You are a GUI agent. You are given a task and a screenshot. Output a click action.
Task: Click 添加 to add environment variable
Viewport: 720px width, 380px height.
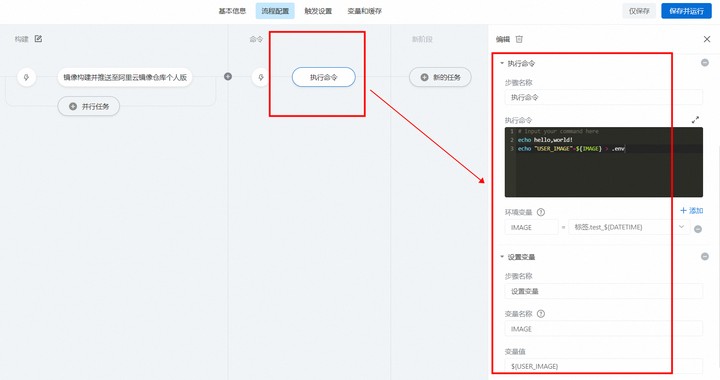(x=692, y=211)
